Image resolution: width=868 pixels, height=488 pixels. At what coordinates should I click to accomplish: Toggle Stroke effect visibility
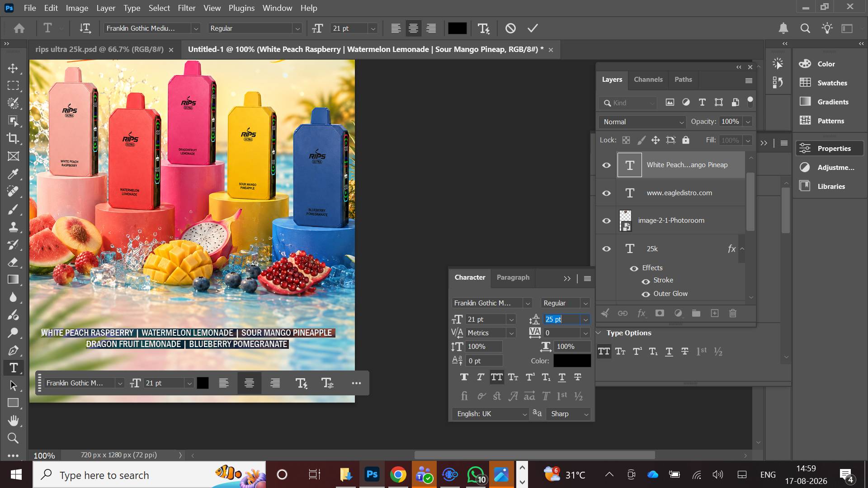tap(646, 281)
